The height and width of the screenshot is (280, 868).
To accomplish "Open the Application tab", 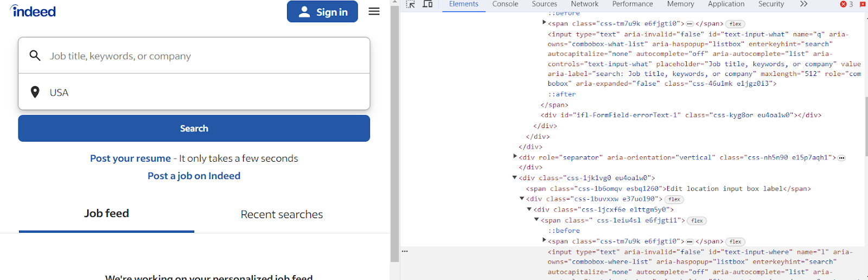I will (726, 4).
